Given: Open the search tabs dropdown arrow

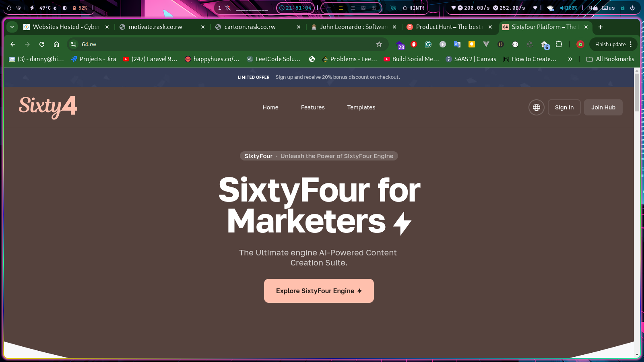Looking at the screenshot, I should (12, 27).
